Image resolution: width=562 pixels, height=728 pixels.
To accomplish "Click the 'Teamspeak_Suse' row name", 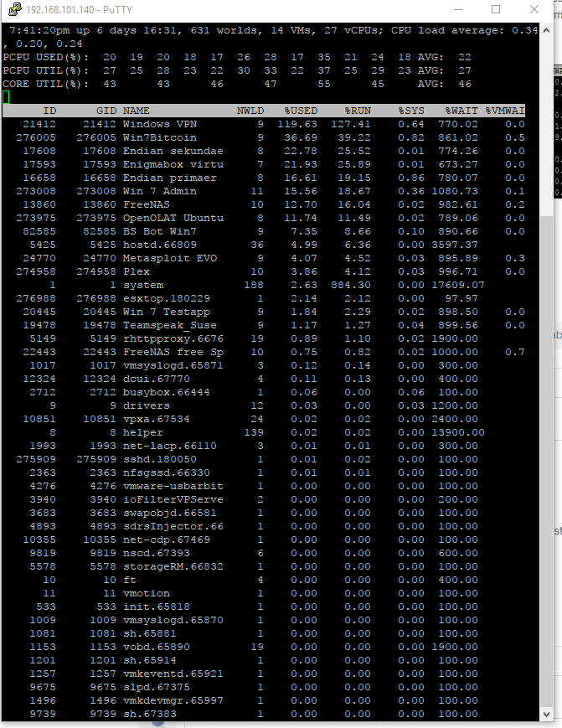I will (x=170, y=325).
